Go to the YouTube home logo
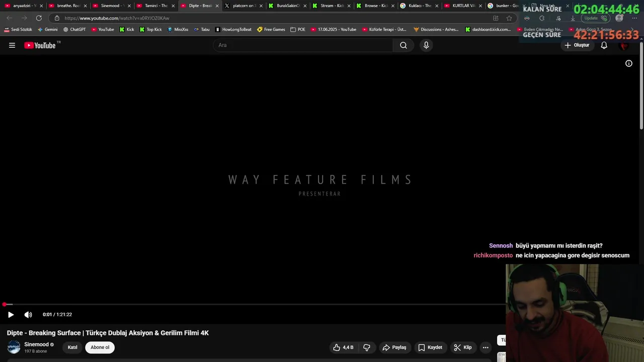644x362 pixels. pyautogui.click(x=40, y=45)
